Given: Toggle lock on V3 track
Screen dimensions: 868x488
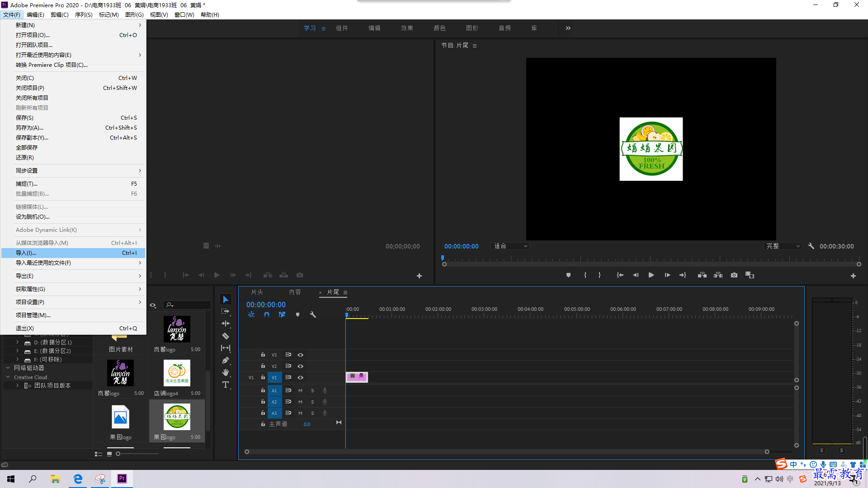Looking at the screenshot, I should [x=263, y=355].
